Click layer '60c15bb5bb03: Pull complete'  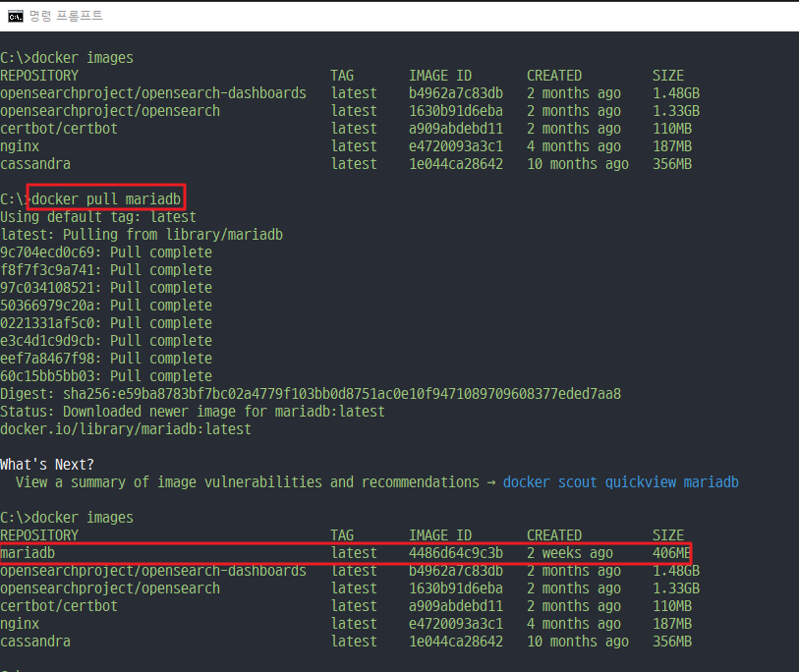coord(106,376)
